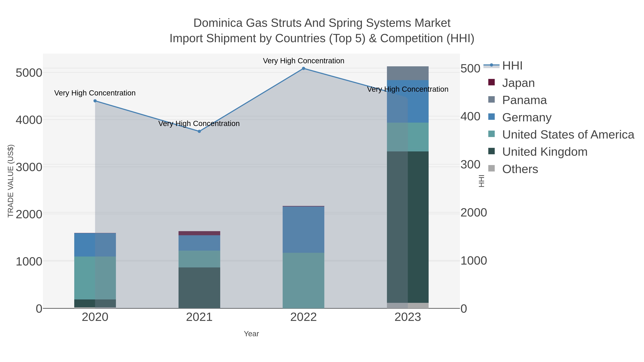Select the 2020 HHI data point

[95, 101]
